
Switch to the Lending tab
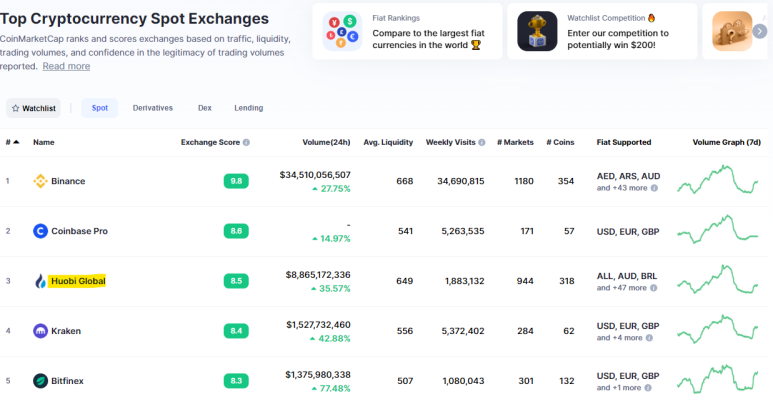click(248, 108)
